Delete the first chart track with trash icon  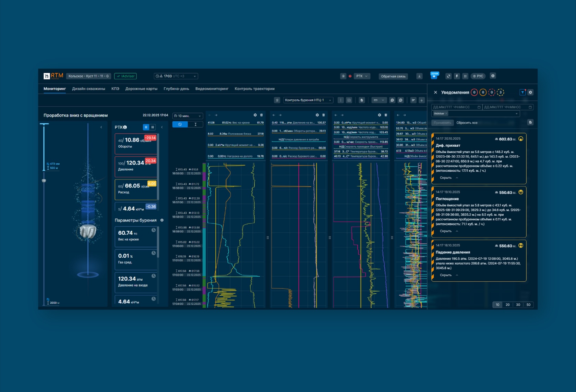point(261,115)
